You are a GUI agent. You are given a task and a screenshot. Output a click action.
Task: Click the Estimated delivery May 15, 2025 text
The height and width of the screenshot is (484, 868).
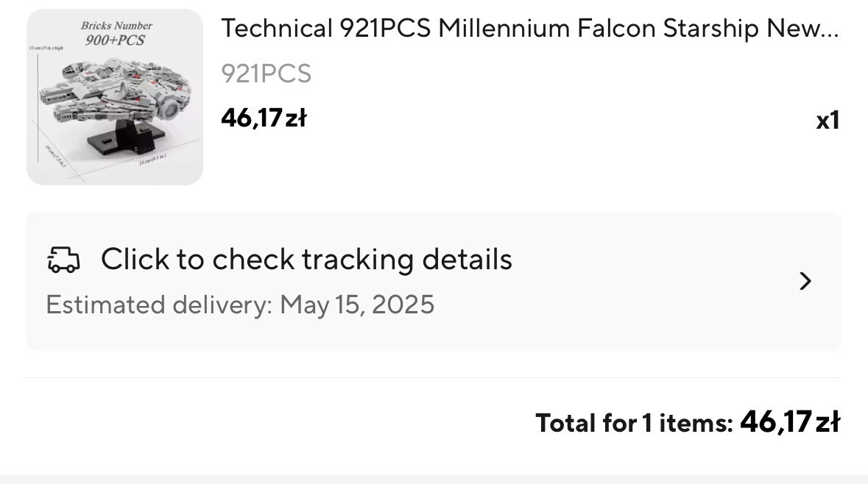[x=240, y=305]
